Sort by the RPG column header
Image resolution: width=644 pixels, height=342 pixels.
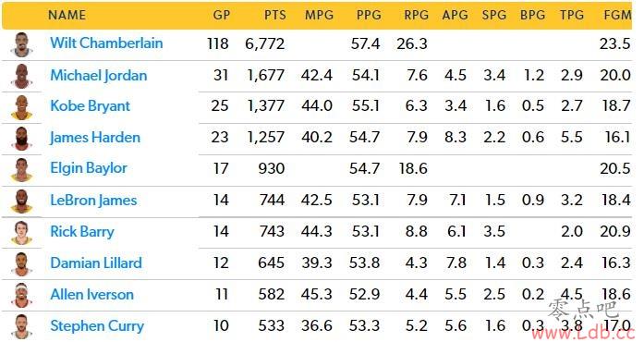tap(416, 15)
